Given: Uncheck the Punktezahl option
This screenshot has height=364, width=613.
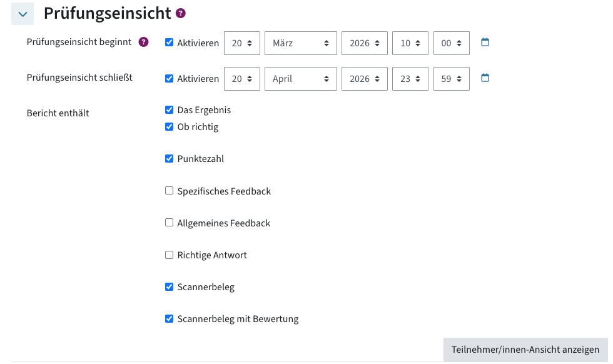Looking at the screenshot, I should [x=169, y=158].
